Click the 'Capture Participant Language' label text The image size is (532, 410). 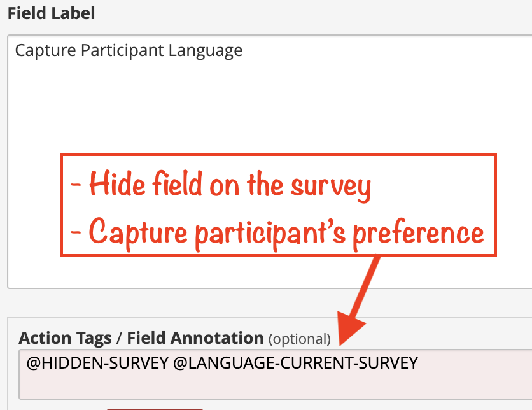click(129, 51)
